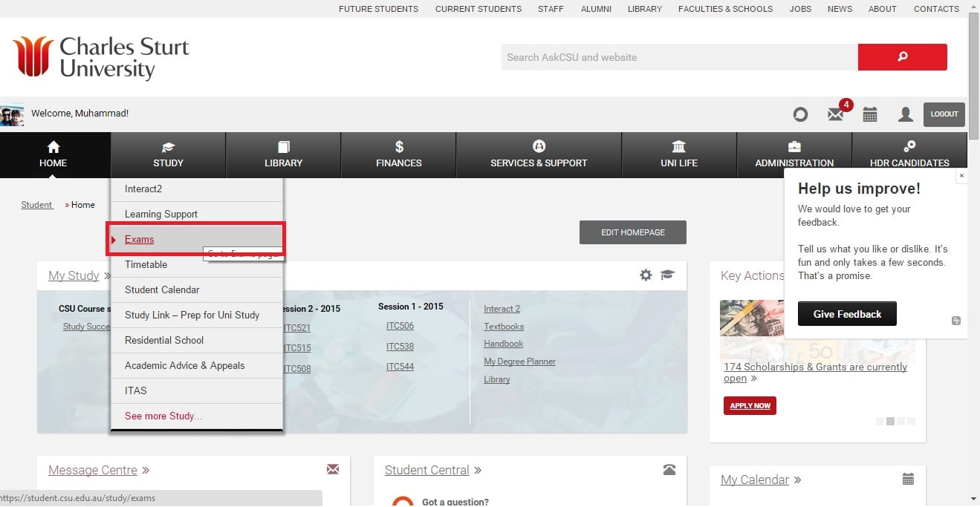
Task: Open subject ITC544 link
Action: pyautogui.click(x=400, y=367)
